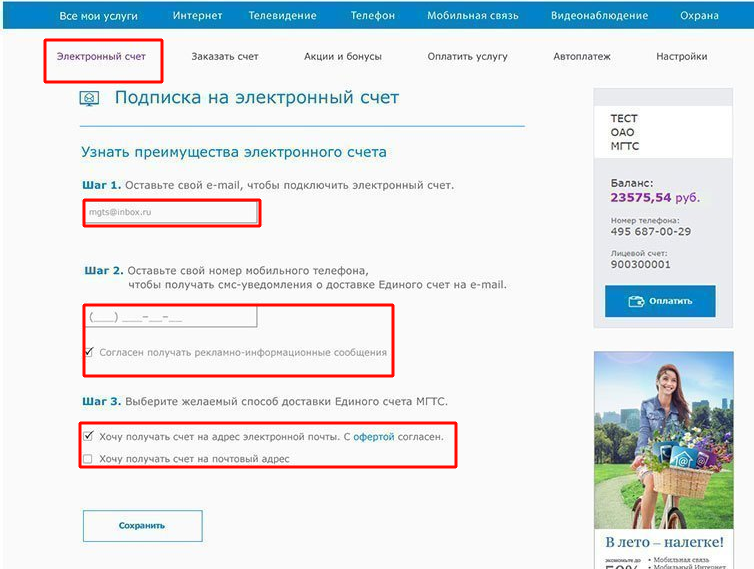Open the Видеонаблюдение section

pos(599,15)
